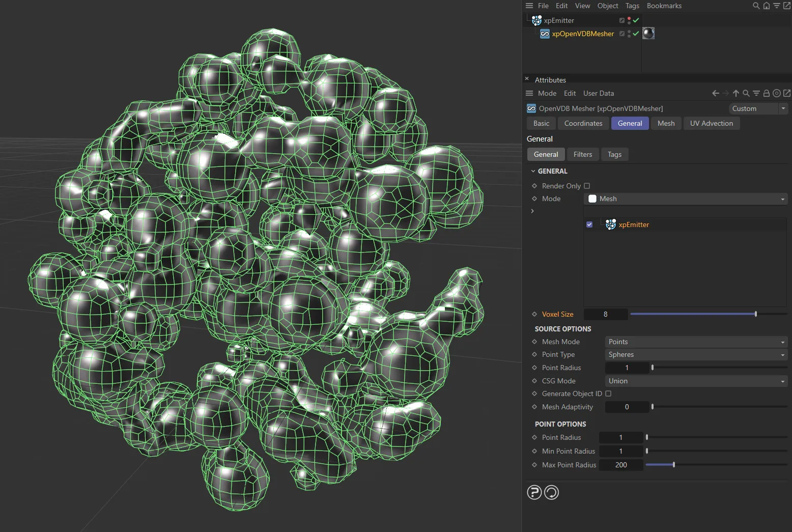Click the question mark help icon at bottom
The height and width of the screenshot is (532, 792).
(x=534, y=492)
